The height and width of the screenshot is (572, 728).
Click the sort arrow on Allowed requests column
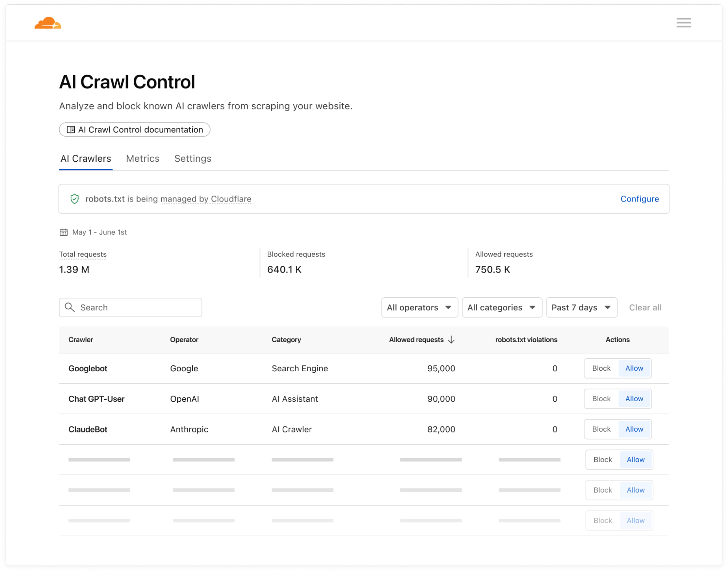coord(451,340)
